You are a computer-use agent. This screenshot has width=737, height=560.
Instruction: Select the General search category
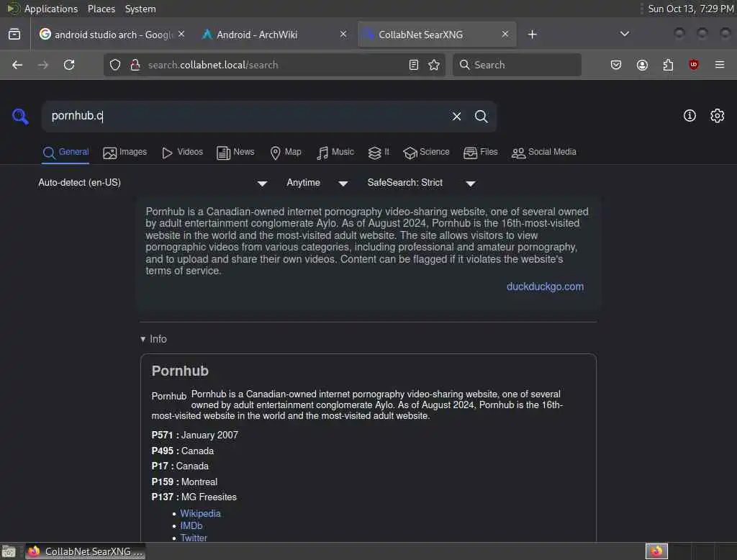coord(65,153)
